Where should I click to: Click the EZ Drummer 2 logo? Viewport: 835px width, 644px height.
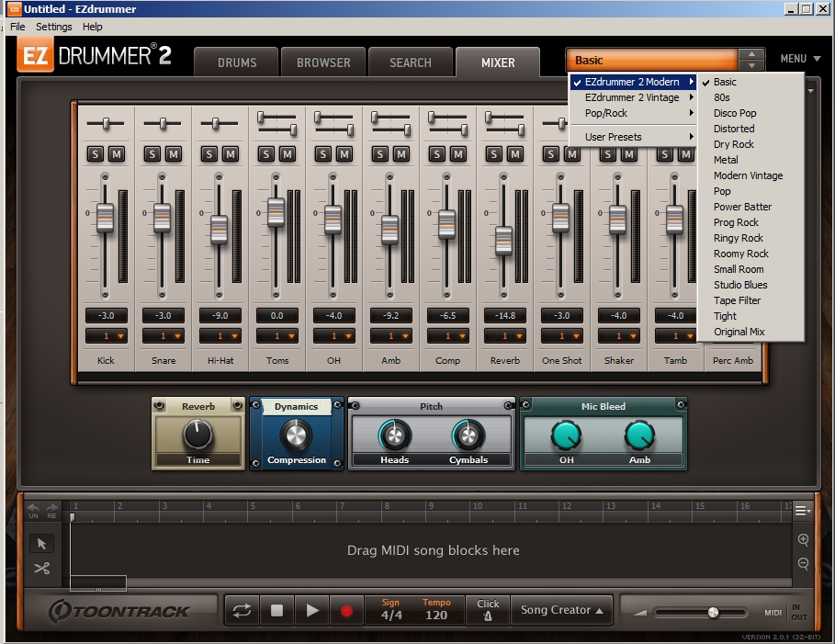(x=95, y=55)
